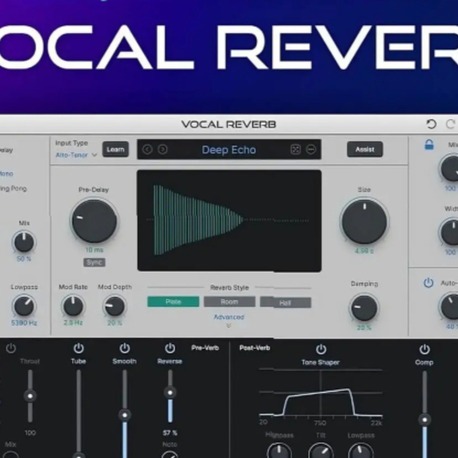Click the 50 % delay mix value
Screen dimensions: 458x458
(x=24, y=259)
